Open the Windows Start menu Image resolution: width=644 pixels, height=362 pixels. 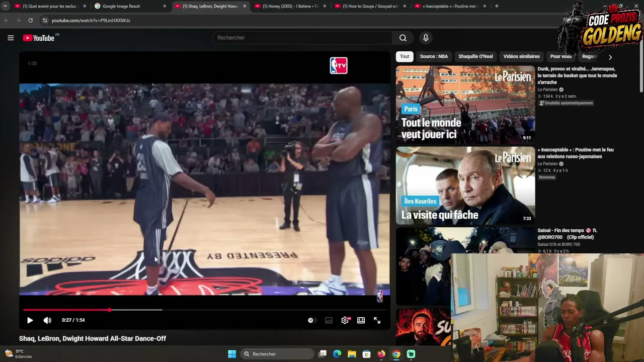point(232,354)
